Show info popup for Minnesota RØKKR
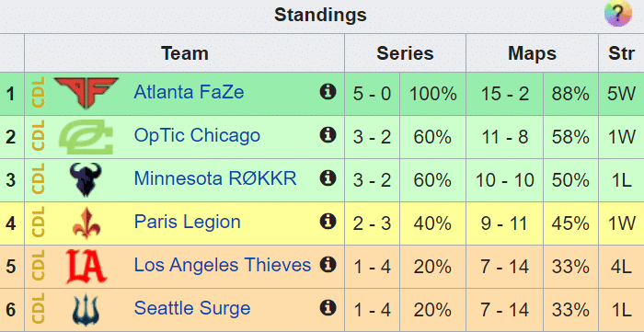The image size is (644, 332). coord(328,178)
